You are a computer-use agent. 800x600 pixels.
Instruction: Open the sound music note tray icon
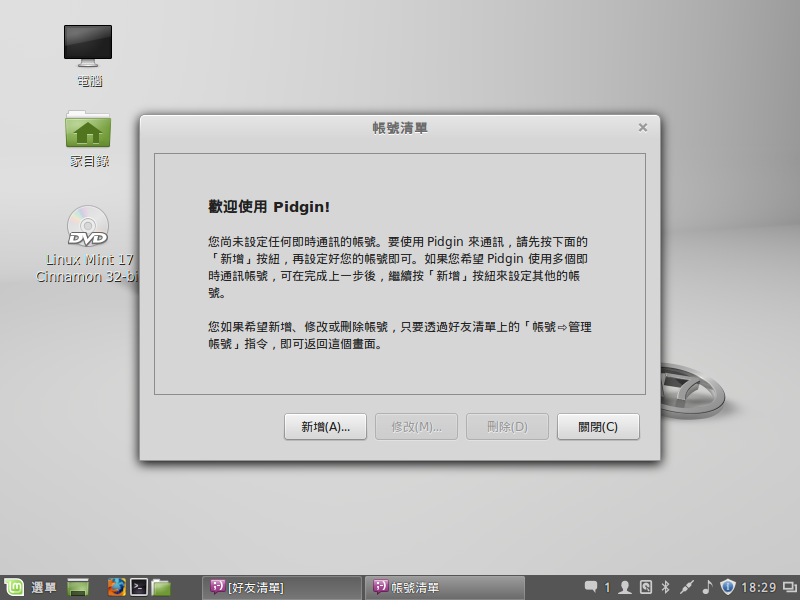point(707,587)
